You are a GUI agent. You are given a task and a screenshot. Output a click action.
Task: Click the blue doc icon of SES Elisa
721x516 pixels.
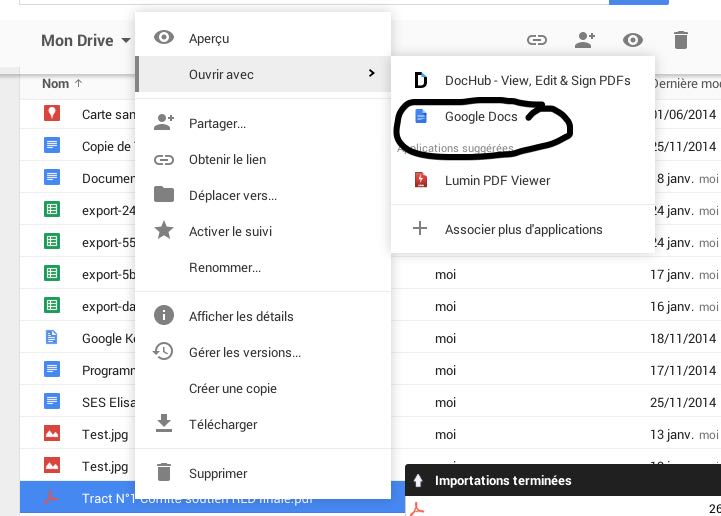(52, 401)
